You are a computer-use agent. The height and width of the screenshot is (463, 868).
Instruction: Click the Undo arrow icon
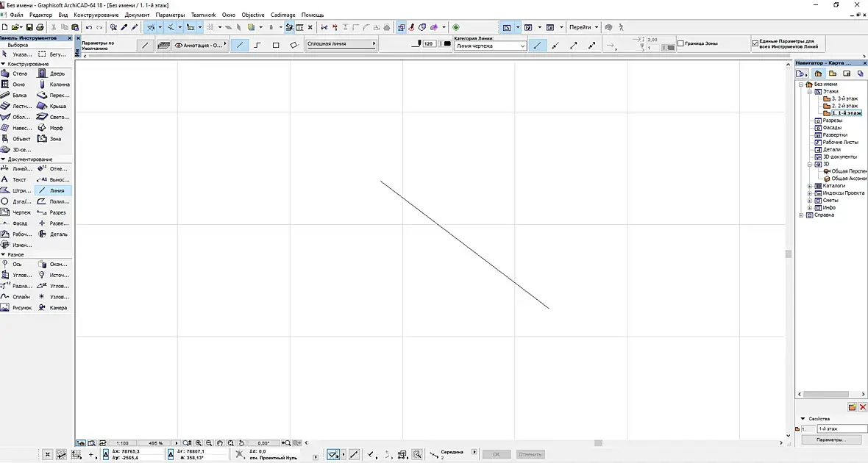click(x=88, y=27)
